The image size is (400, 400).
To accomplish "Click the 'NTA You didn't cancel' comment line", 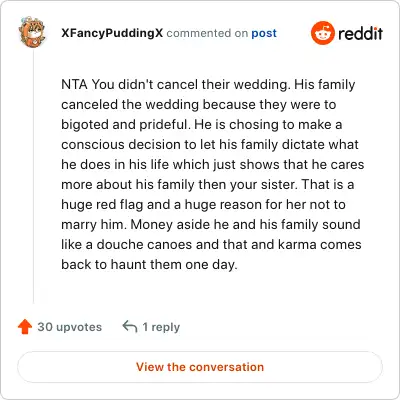I will (208, 85).
